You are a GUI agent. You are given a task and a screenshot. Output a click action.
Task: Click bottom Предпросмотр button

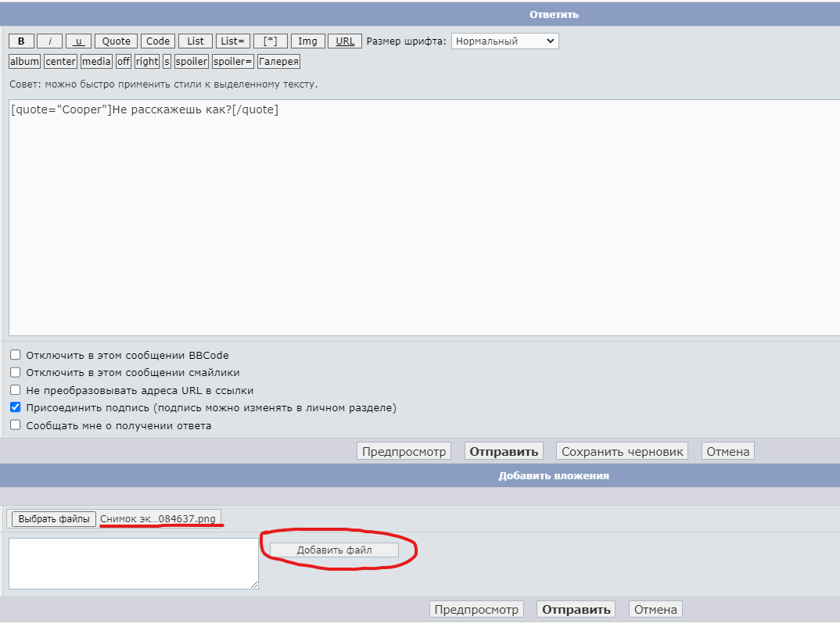click(476, 609)
